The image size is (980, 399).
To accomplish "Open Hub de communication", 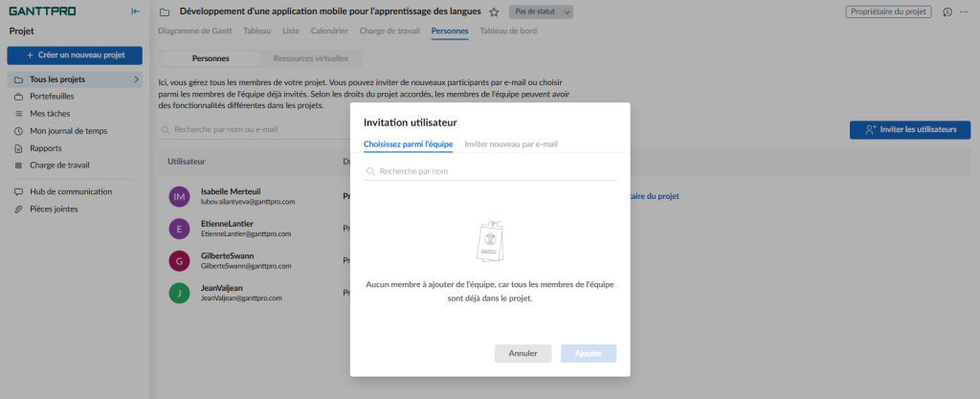I will pyautogui.click(x=71, y=191).
